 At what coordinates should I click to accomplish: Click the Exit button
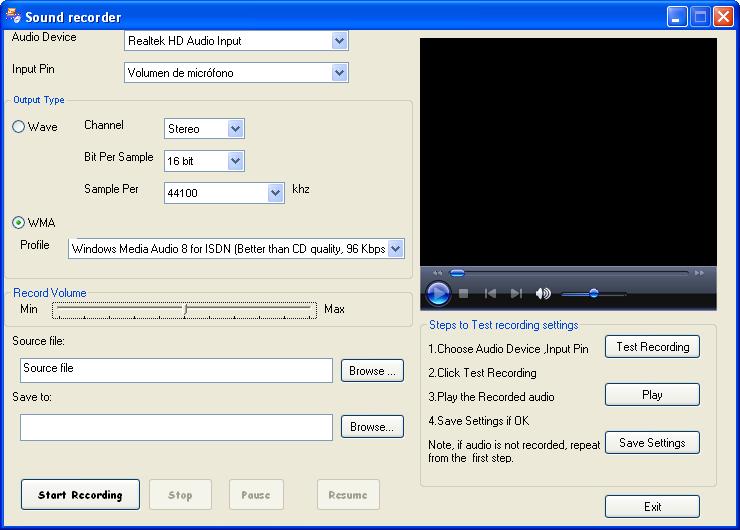click(652, 506)
